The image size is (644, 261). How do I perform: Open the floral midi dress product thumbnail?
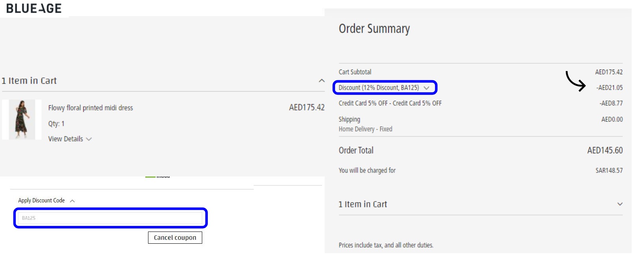pos(22,119)
